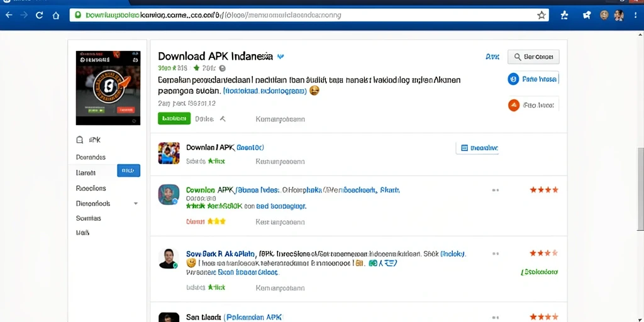The height and width of the screenshot is (322, 644).
Task: Reload the page with the refresh icon
Action: tap(40, 15)
